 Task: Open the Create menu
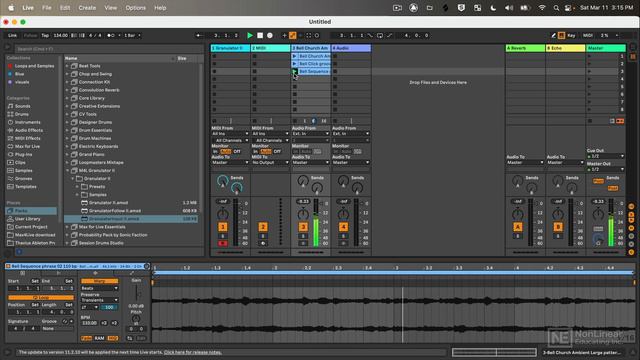point(87,8)
